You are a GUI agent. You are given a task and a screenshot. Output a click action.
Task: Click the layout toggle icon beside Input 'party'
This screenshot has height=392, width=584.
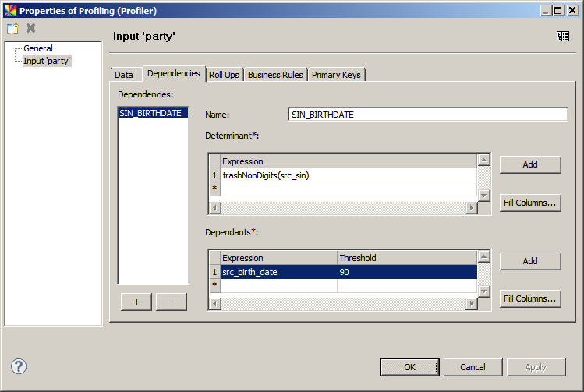563,36
